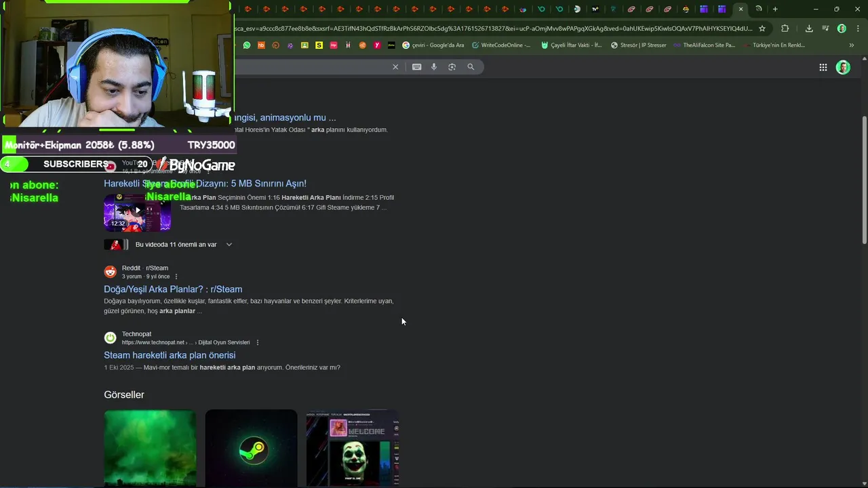Open the media control icon in the toolbar
This screenshot has width=868, height=488.
click(x=825, y=28)
